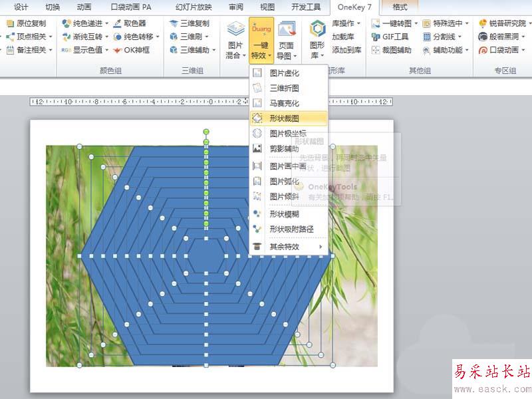This screenshot has height=399, width=532.
Task: Click the 显示色值 RGB icon
Action: [x=66, y=50]
